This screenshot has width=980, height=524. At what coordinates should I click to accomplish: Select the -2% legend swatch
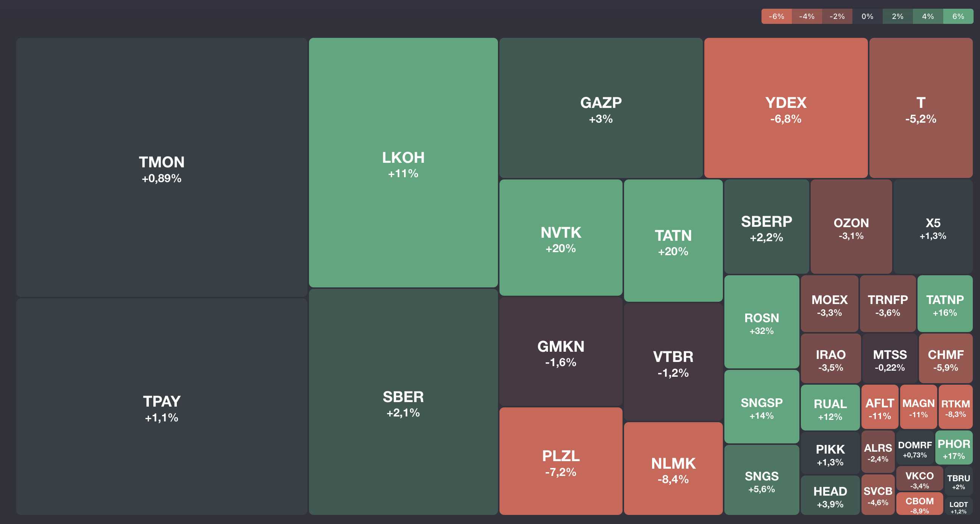(837, 16)
